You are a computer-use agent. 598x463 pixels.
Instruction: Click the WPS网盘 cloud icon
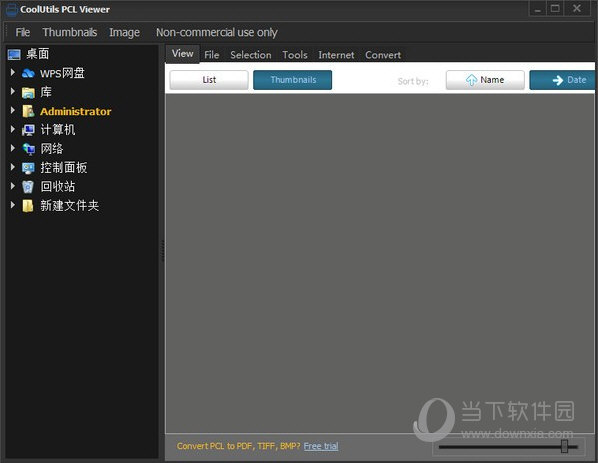(x=28, y=73)
